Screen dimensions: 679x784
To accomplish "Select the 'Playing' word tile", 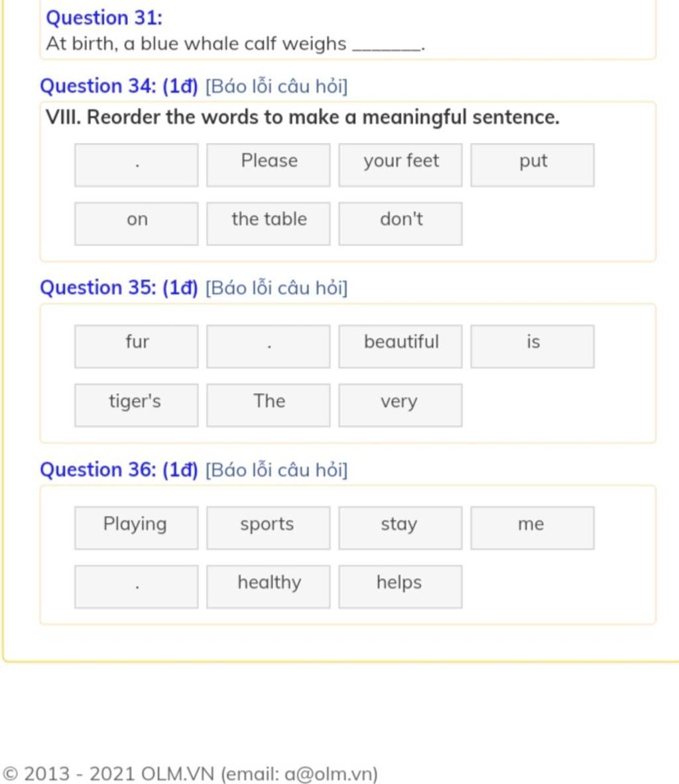I will [137, 528].
